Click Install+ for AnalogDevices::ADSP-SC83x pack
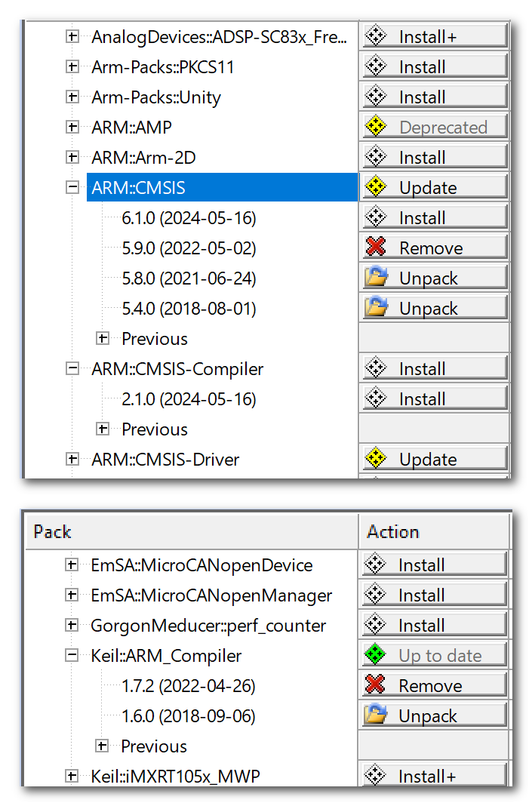The height and width of the screenshot is (806, 532). pos(435,37)
